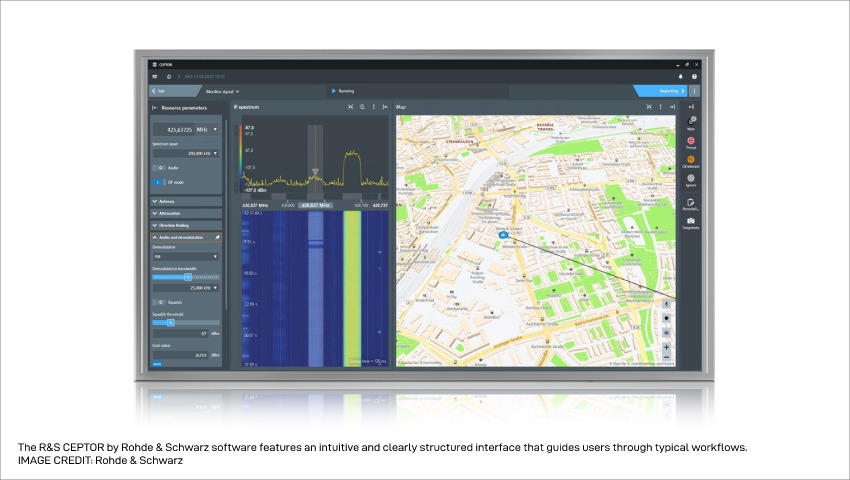The image size is (850, 480).
Task: Fit the Map view icon
Action: pos(649,107)
